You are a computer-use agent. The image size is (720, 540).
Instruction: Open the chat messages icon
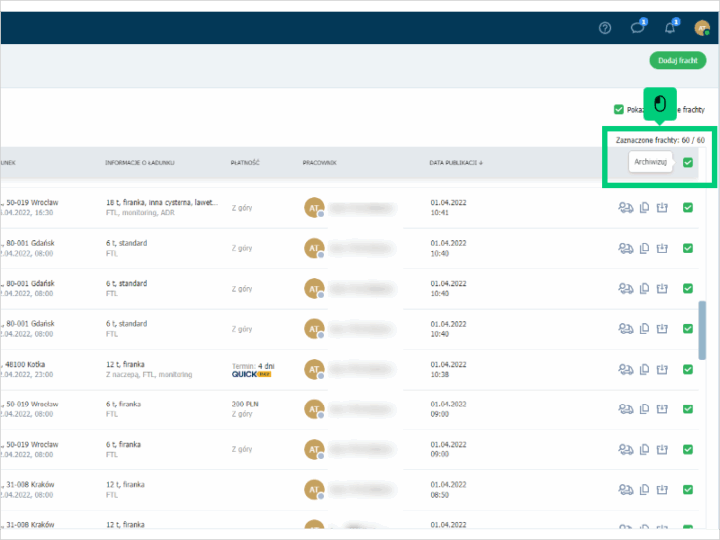pos(637,28)
